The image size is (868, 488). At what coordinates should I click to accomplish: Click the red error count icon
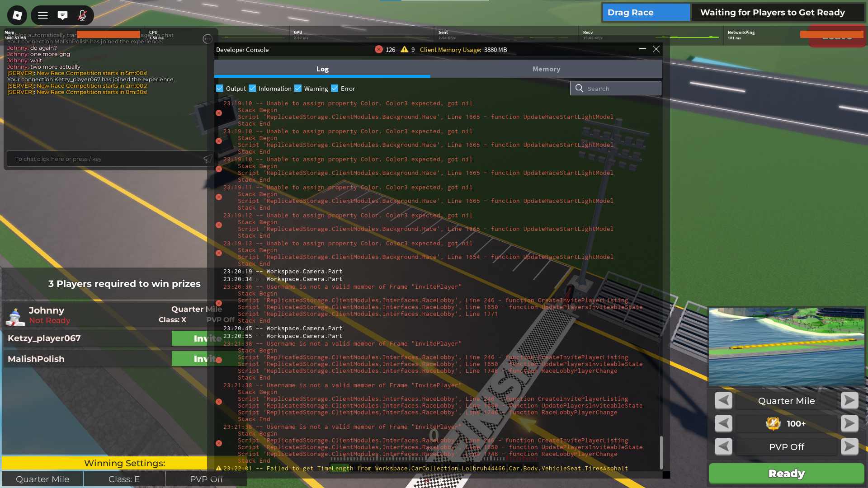tap(379, 50)
